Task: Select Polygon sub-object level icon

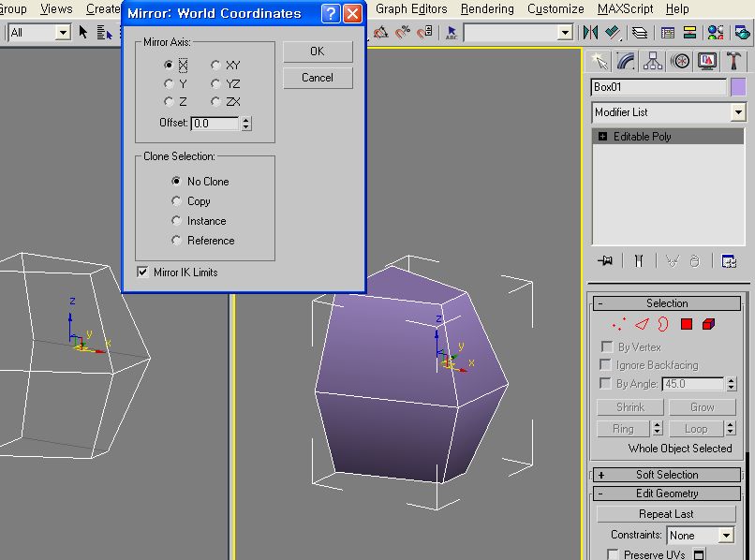Action: (x=687, y=325)
